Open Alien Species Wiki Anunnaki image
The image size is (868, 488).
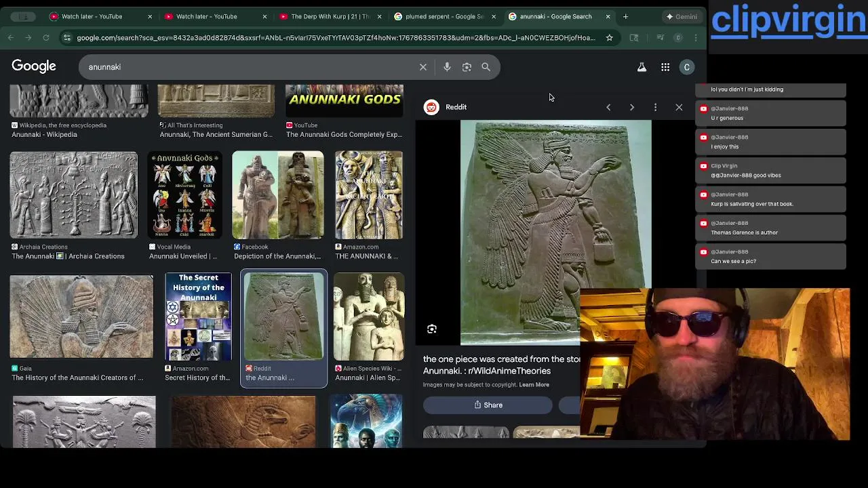point(368,317)
